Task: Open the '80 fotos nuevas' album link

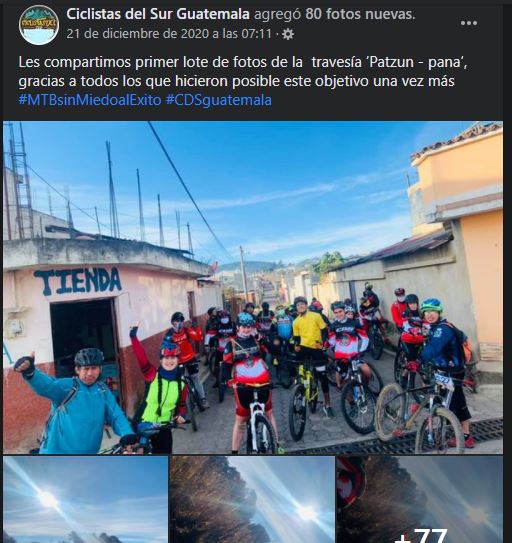Action: click(x=360, y=14)
